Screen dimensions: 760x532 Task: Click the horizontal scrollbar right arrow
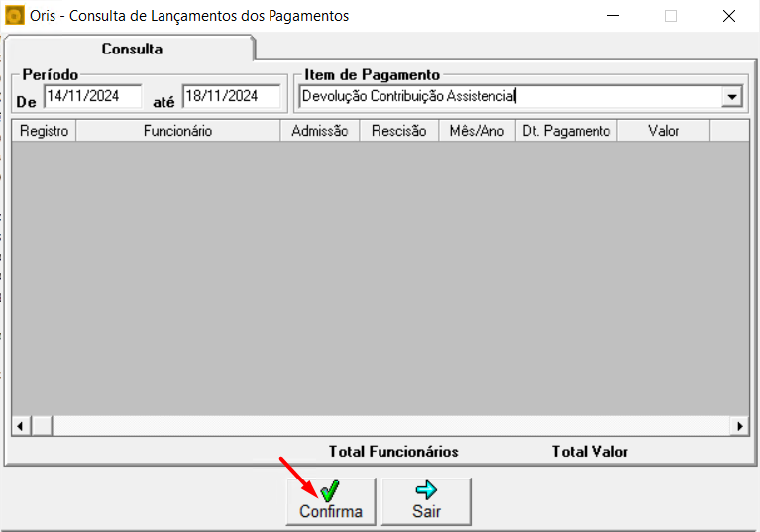739,426
